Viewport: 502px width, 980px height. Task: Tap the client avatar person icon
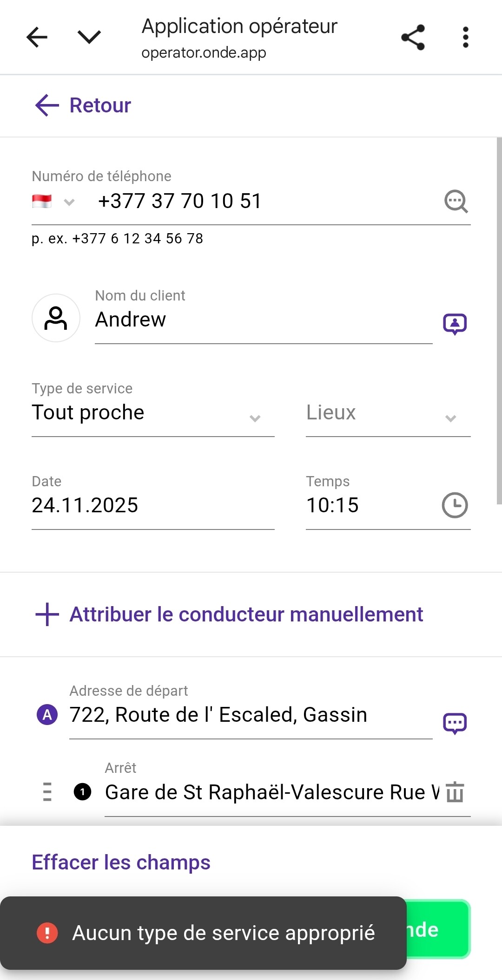pyautogui.click(x=56, y=318)
